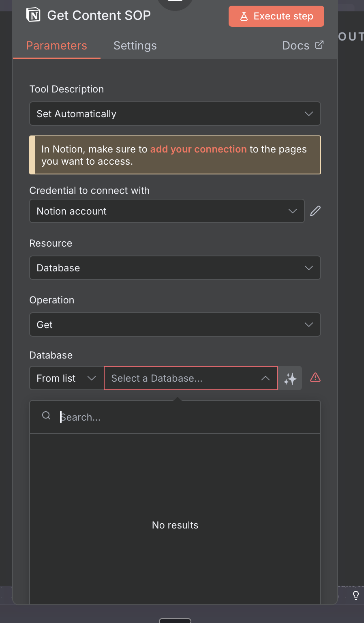Expand the Operation dropdown showing Get
The image size is (364, 623).
point(175,325)
